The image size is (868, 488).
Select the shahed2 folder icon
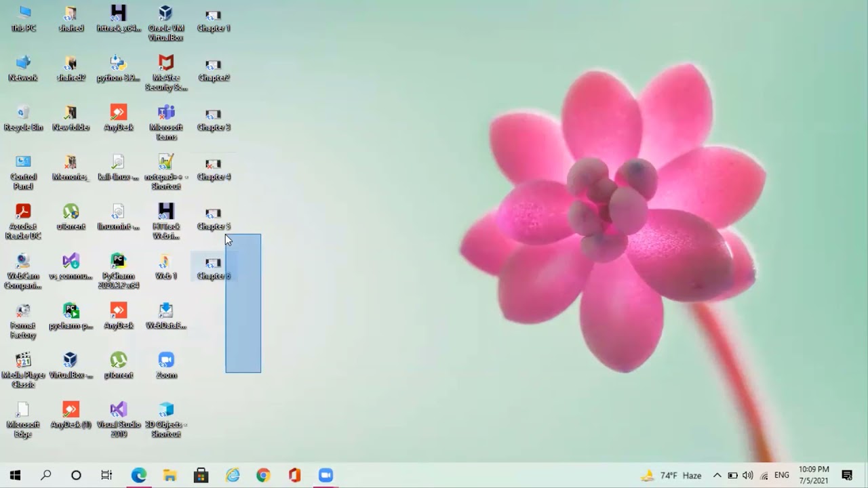(71, 68)
